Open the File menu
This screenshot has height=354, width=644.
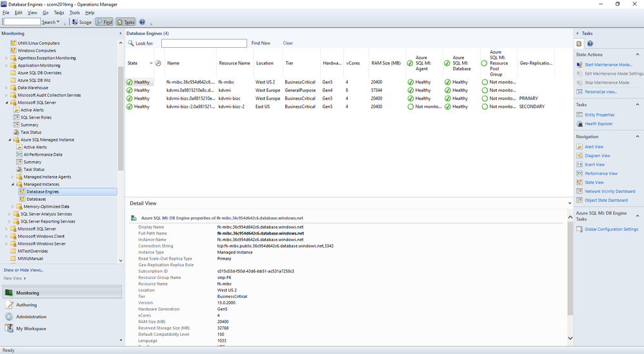(6, 13)
